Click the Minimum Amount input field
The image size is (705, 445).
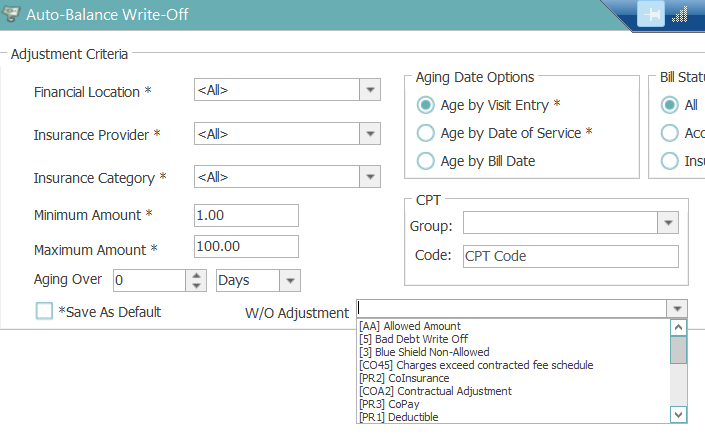(246, 215)
